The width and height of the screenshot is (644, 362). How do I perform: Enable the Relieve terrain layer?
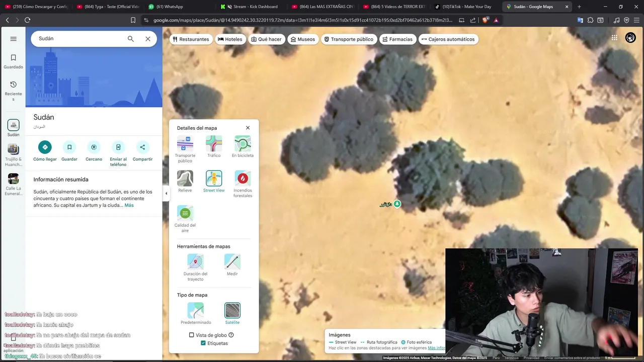coord(185,182)
